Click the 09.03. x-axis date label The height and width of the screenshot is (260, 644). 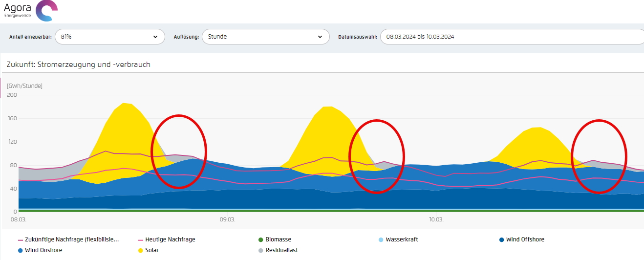(227, 219)
